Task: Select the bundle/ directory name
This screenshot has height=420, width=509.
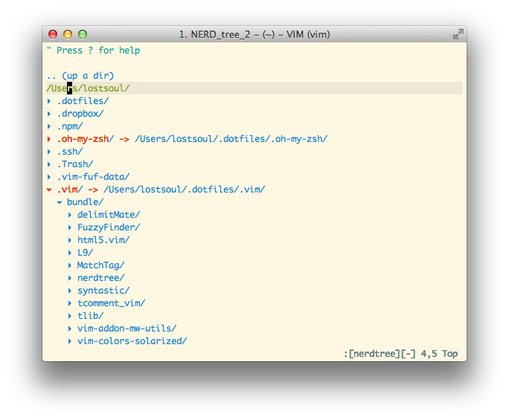Action: coord(86,202)
